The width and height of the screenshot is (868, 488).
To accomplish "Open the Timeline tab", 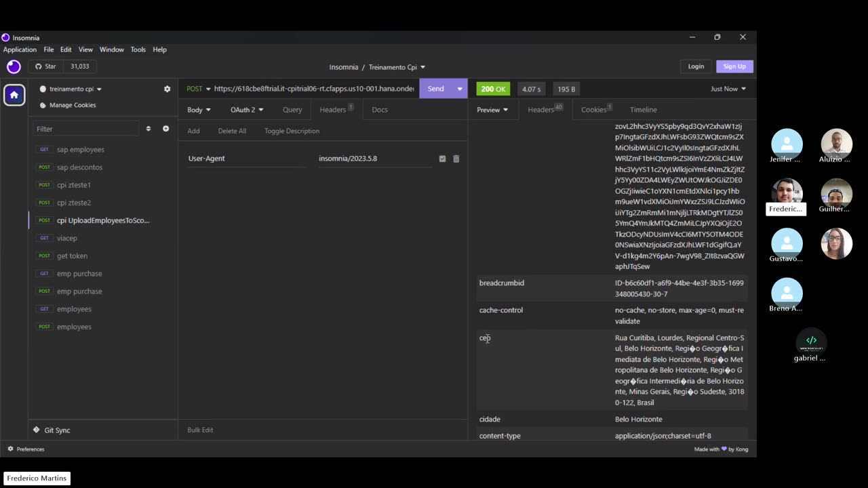I will (644, 110).
